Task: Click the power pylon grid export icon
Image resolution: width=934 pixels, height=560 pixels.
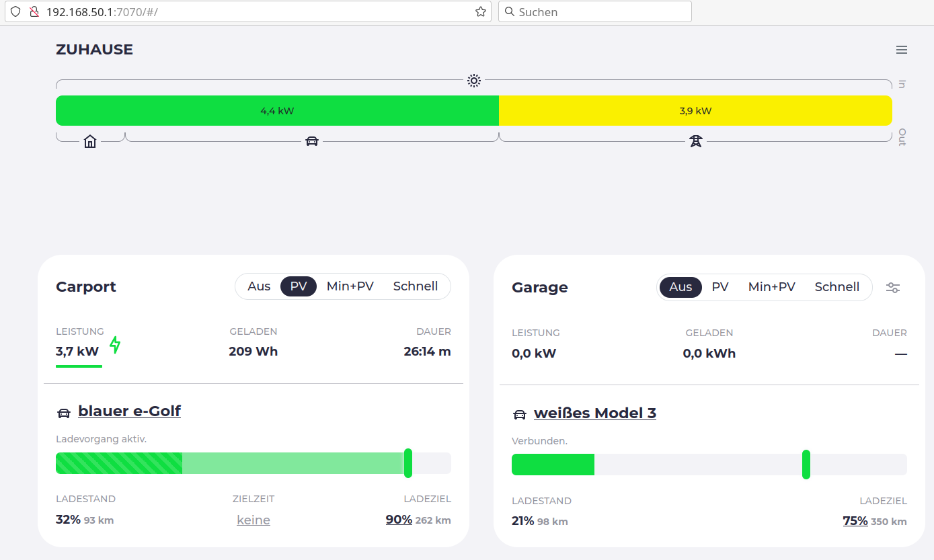Action: tap(696, 141)
